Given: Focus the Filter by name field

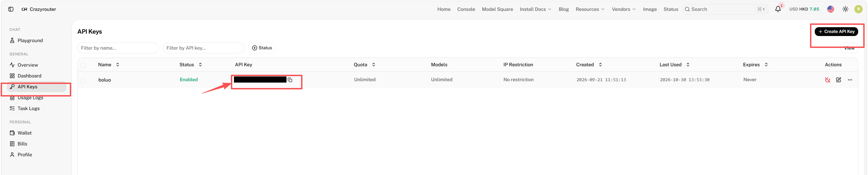Looking at the screenshot, I should pyautogui.click(x=118, y=48).
